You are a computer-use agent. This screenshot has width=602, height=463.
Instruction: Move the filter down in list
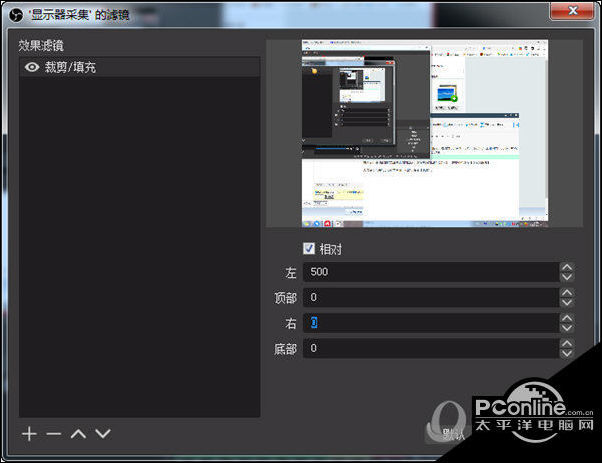(102, 434)
